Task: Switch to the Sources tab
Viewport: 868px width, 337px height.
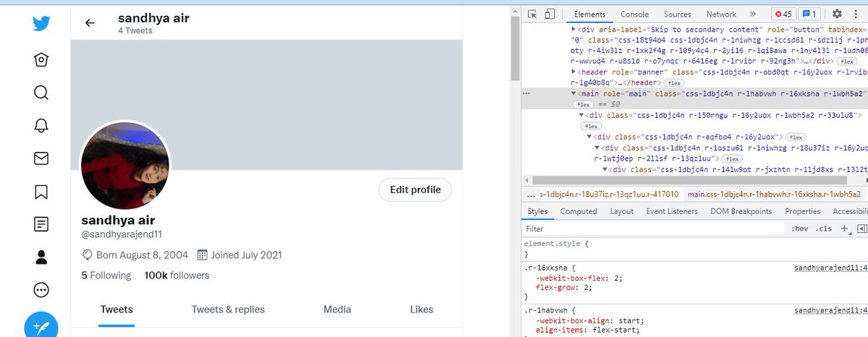Action: click(677, 14)
